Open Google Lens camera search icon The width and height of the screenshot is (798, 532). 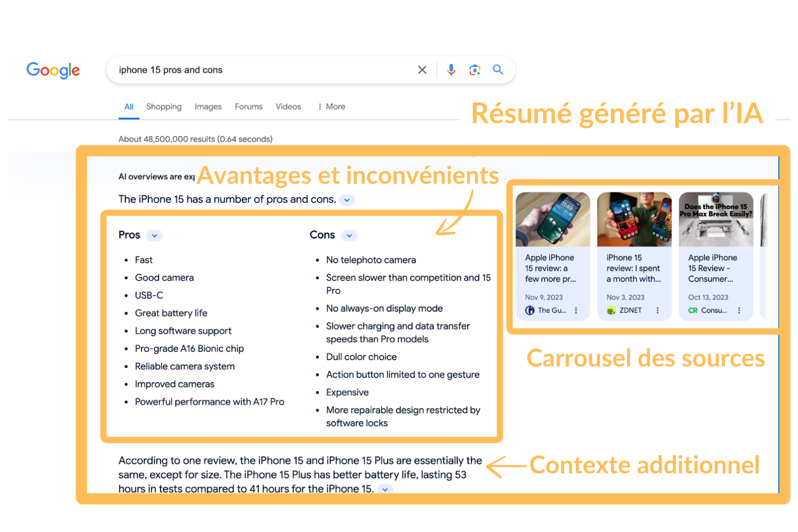tap(474, 70)
